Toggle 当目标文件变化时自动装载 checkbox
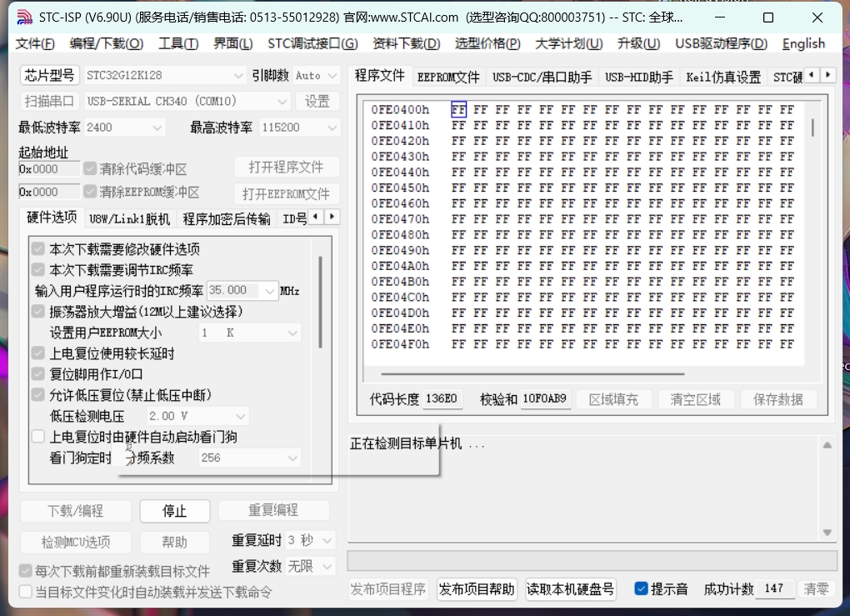850x616 pixels. [x=26, y=592]
